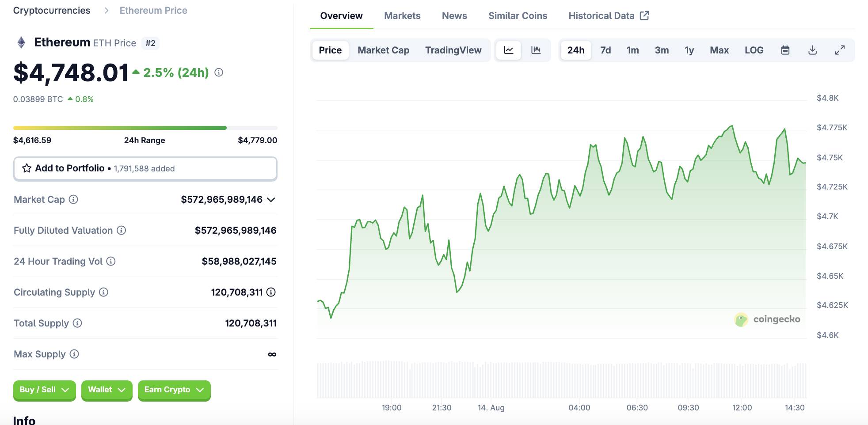This screenshot has width=868, height=425.
Task: Switch to candlestick chart icon
Action: point(536,50)
